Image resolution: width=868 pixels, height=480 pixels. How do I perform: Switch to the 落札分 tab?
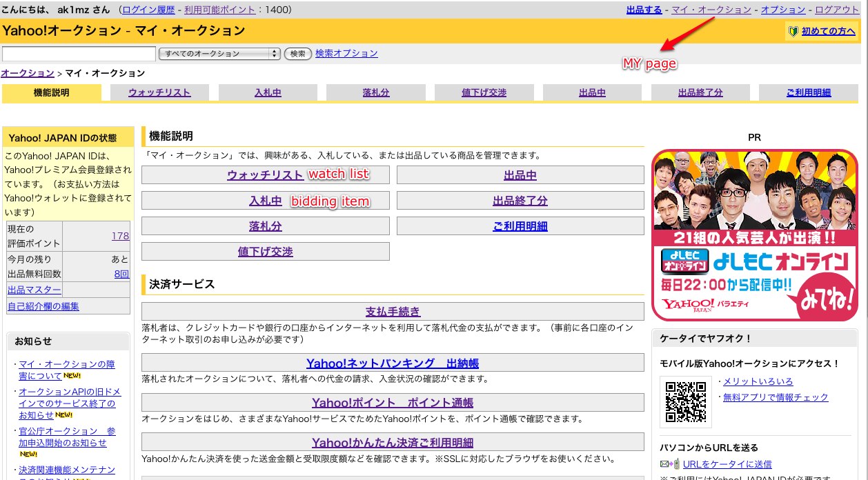[x=376, y=92]
